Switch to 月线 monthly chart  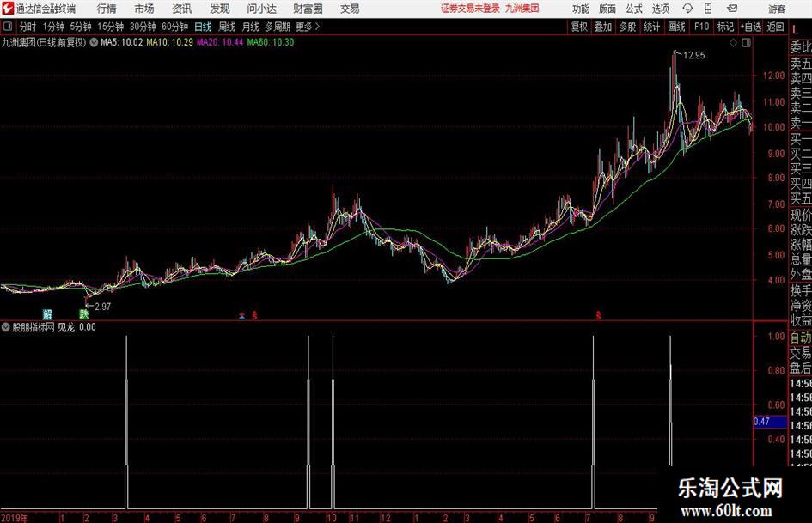coord(251,27)
